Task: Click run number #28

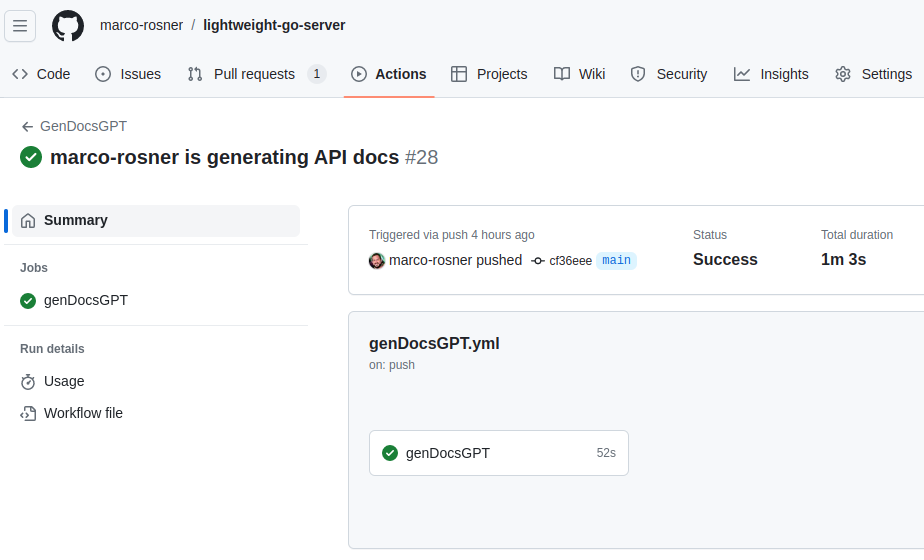Action: tap(422, 157)
